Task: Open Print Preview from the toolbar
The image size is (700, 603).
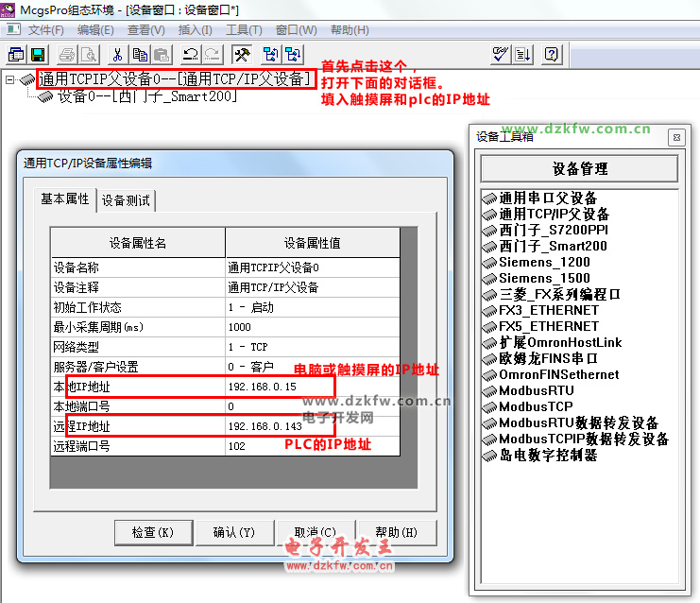Action: pos(90,55)
